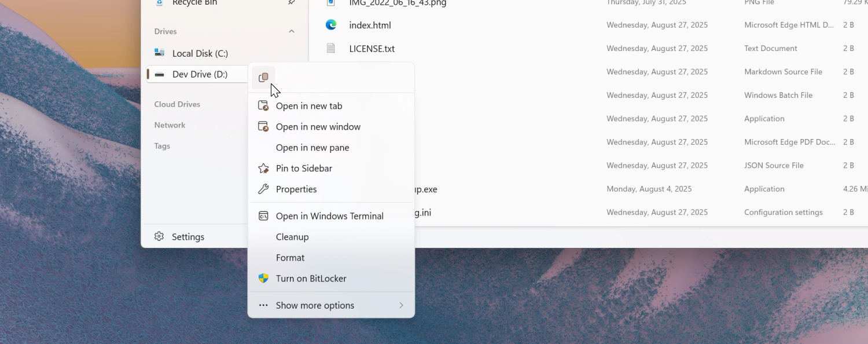Click the shield icon beside Turn on BitLocker
This screenshot has height=344, width=868.
tap(263, 279)
